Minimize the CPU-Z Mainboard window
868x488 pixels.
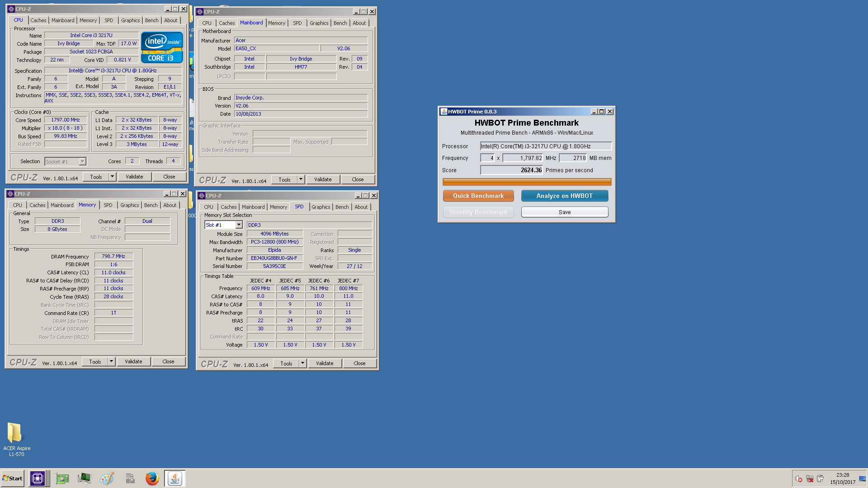[356, 12]
